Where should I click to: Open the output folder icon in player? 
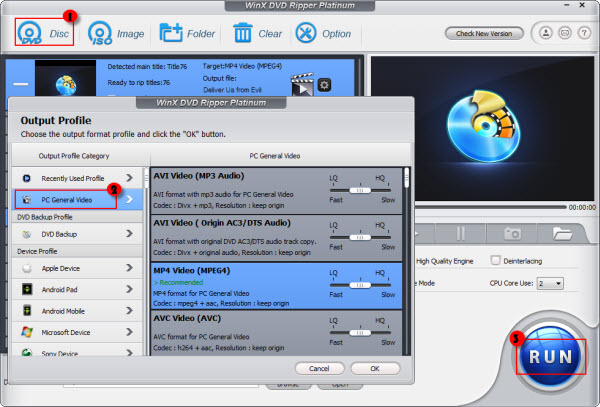[562, 233]
